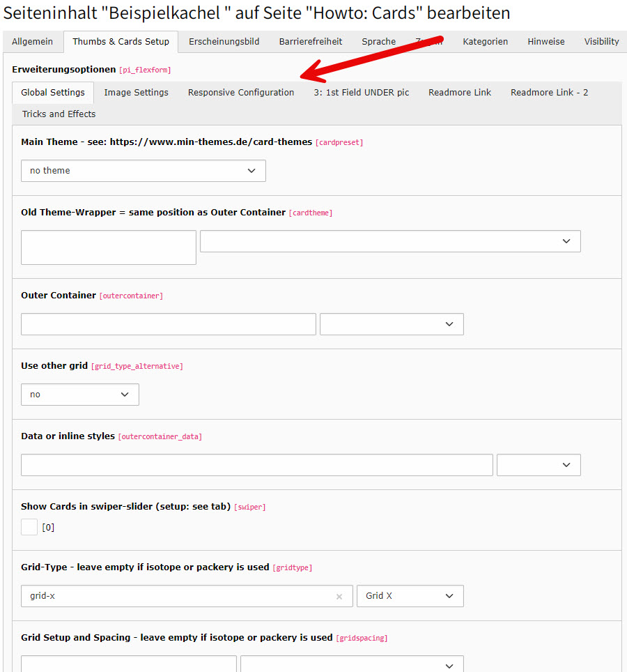
Task: Expand the 'Use other grid' dropdown
Action: pyautogui.click(x=80, y=395)
